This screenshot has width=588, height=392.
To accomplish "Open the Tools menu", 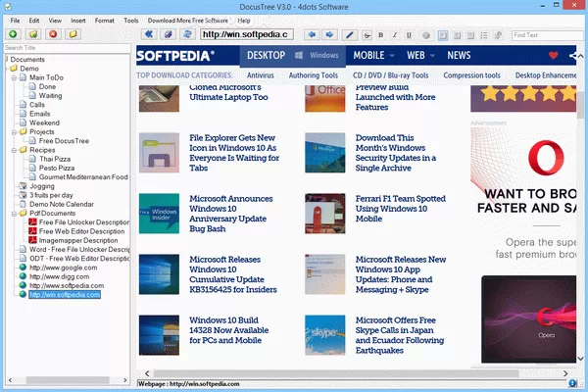I will 130,20.
